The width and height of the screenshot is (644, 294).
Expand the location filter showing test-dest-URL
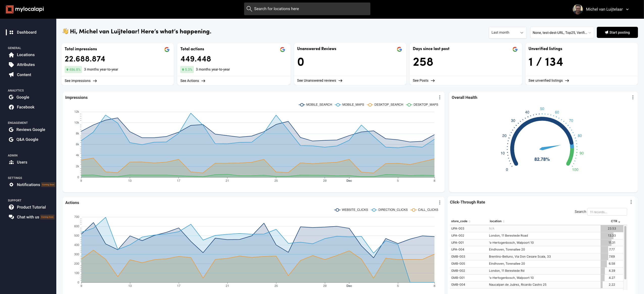pyautogui.click(x=562, y=32)
